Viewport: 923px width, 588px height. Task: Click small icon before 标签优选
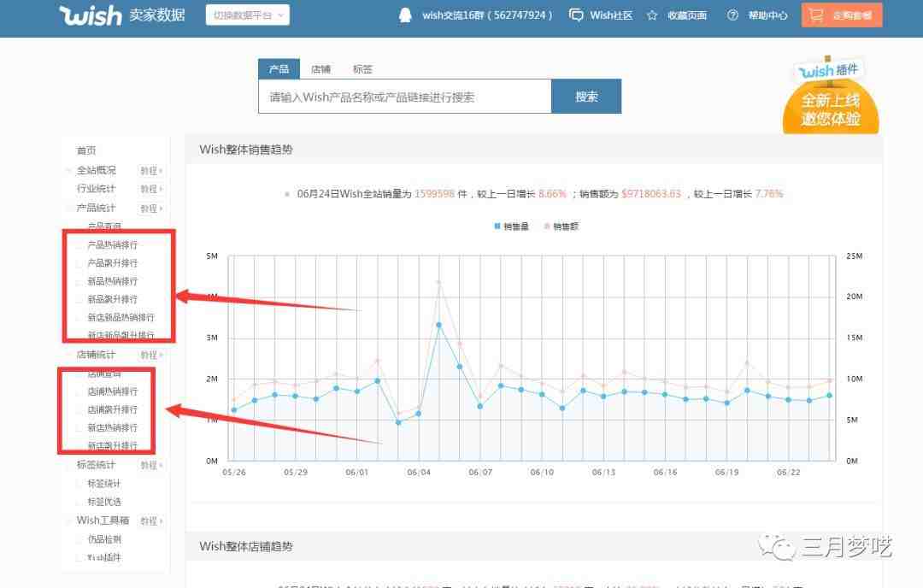(x=80, y=502)
